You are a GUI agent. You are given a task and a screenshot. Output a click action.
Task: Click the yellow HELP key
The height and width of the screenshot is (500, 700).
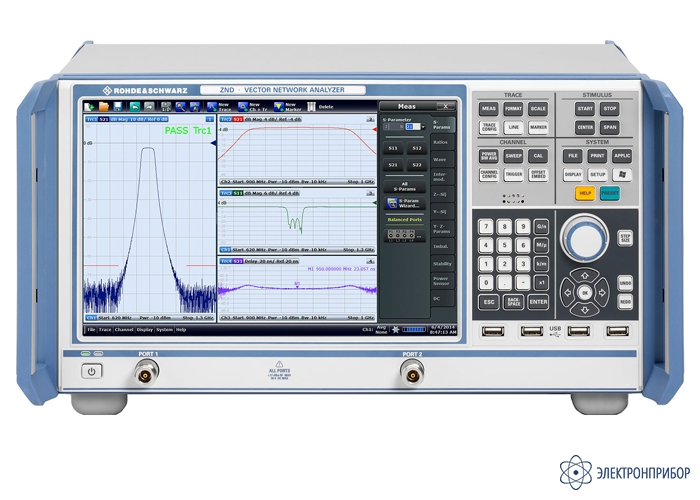click(x=585, y=193)
